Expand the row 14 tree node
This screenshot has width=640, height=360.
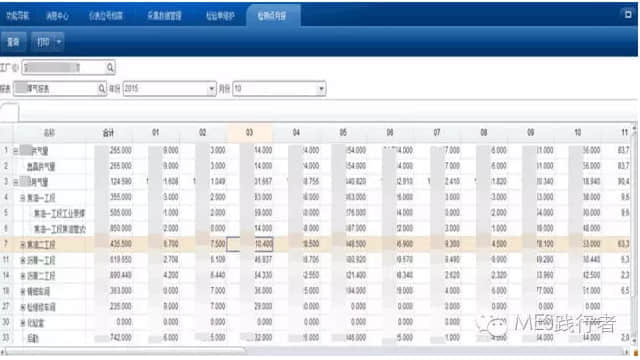(23, 276)
